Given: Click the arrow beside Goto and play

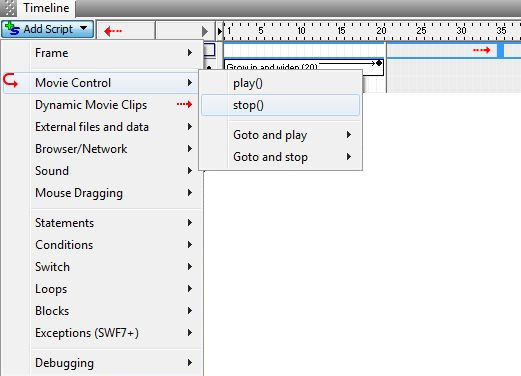Looking at the screenshot, I should click(349, 135).
